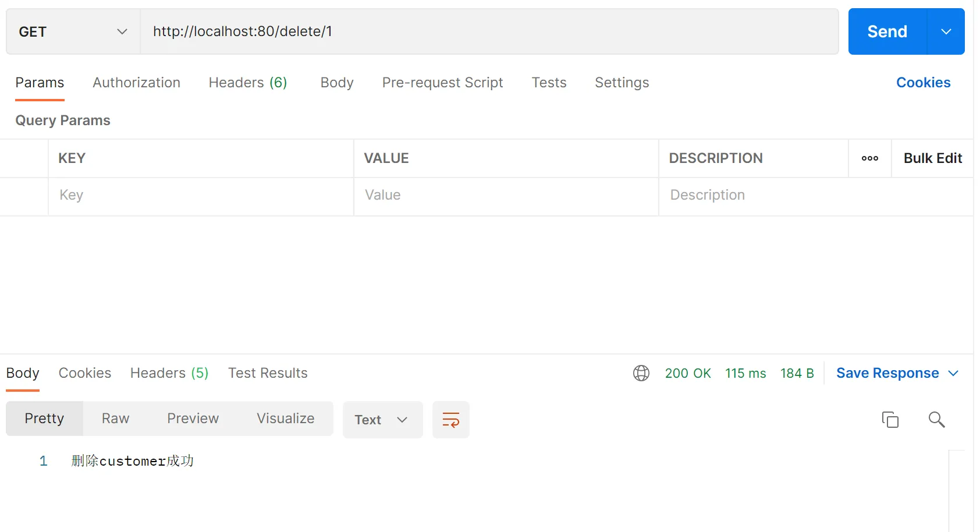Image resolution: width=980 pixels, height=532 pixels.
Task: Switch to Preview response view
Action: click(193, 418)
